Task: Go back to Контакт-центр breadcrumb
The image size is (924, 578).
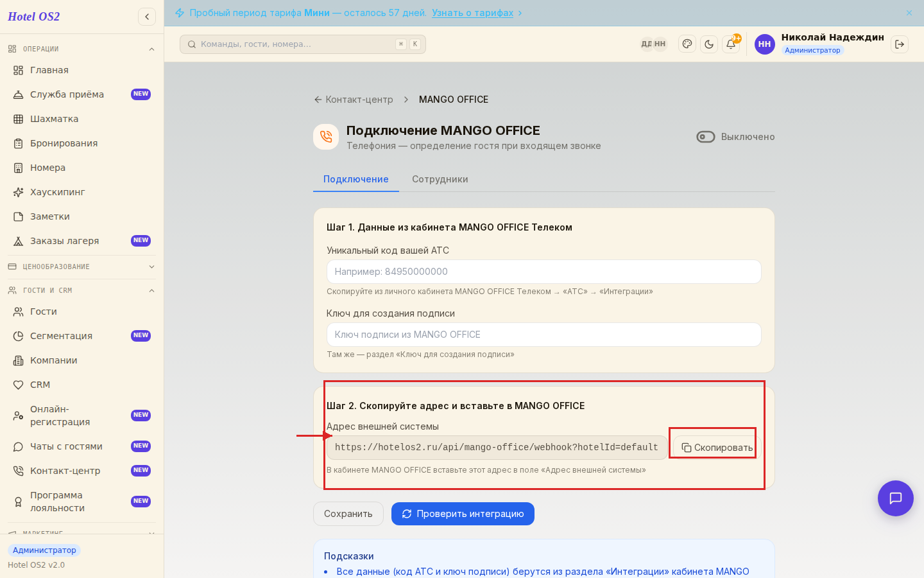Action: pos(353,100)
